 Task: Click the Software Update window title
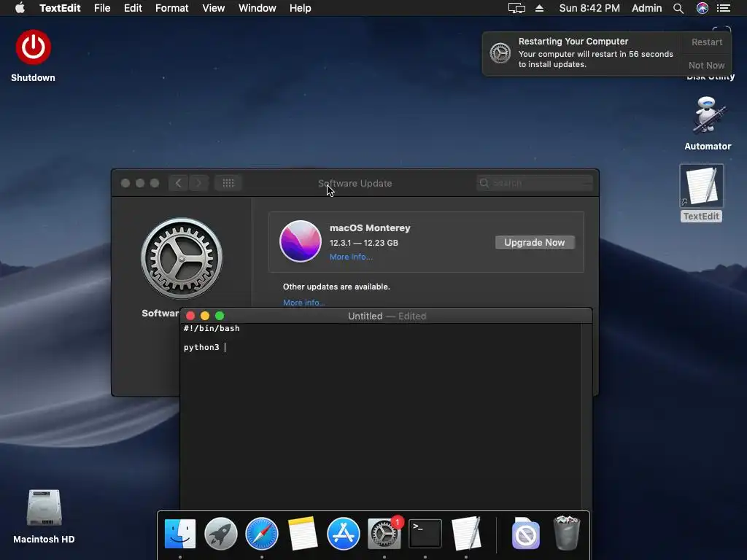pos(355,183)
